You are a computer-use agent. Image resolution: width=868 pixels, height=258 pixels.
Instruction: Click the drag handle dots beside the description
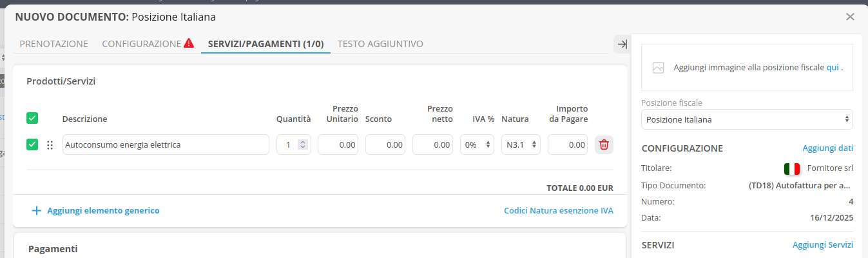tap(50, 145)
